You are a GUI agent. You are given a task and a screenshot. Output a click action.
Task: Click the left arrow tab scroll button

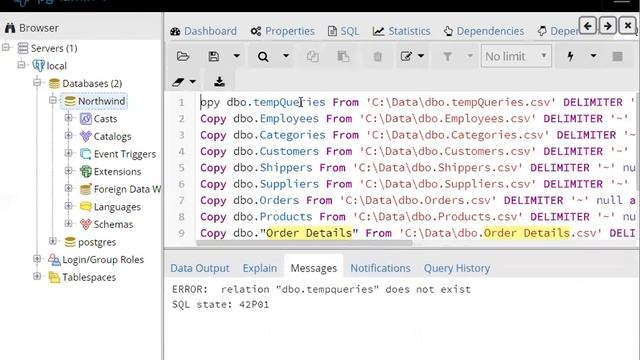587,26
